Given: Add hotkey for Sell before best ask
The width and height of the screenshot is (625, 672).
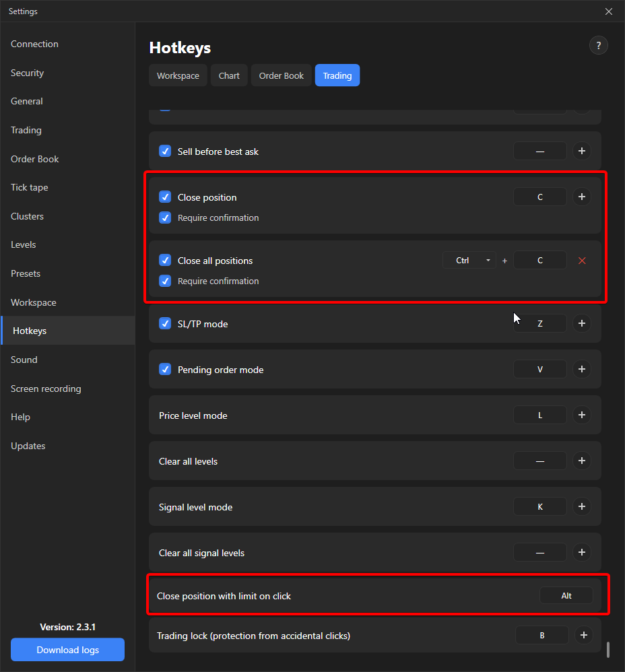Looking at the screenshot, I should [x=582, y=151].
